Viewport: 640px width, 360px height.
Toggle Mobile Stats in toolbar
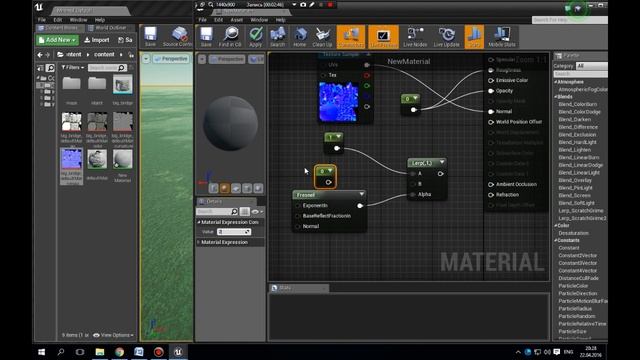pyautogui.click(x=502, y=37)
